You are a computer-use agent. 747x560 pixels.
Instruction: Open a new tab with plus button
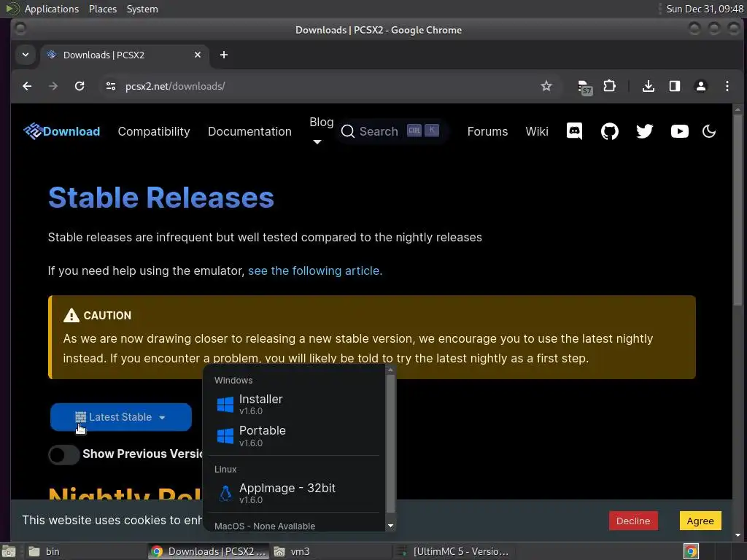223,55
